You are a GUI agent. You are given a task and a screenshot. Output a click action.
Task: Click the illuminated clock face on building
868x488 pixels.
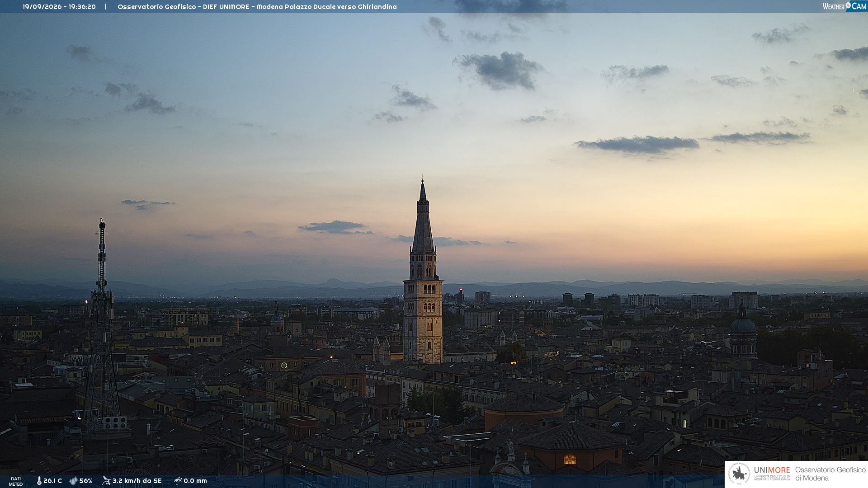284,365
